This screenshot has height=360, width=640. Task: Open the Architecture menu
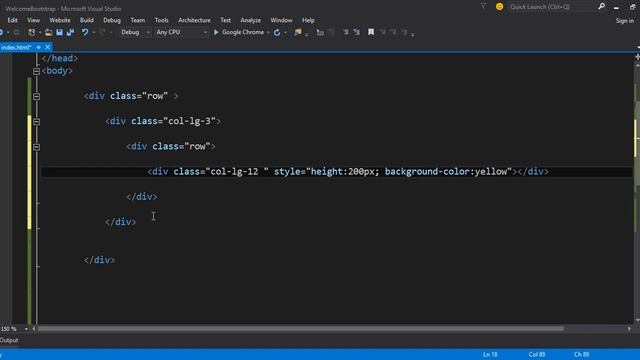click(194, 20)
